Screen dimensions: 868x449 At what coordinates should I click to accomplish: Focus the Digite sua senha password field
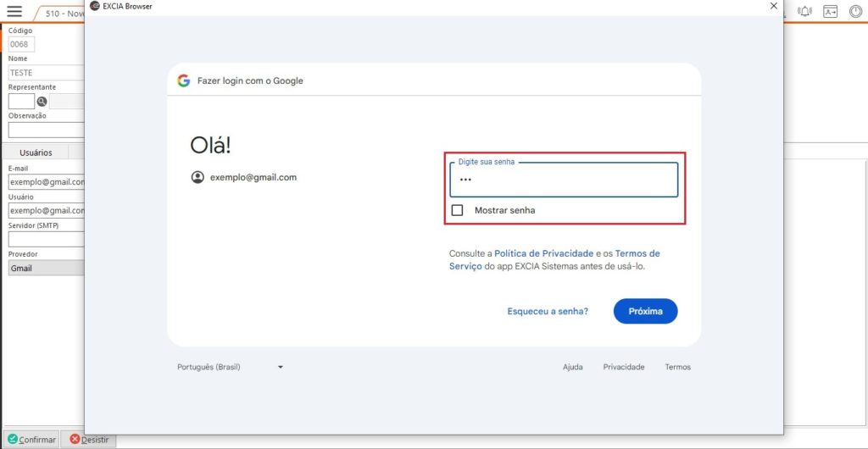click(564, 180)
